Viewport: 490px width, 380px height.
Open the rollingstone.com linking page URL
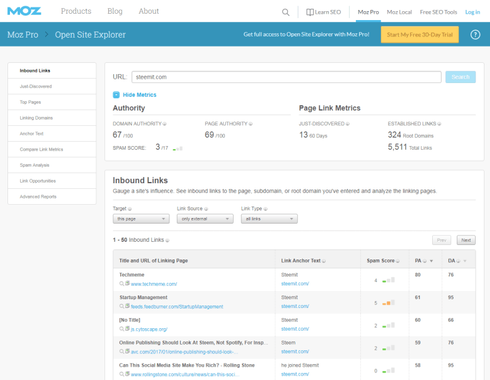[x=185, y=375]
